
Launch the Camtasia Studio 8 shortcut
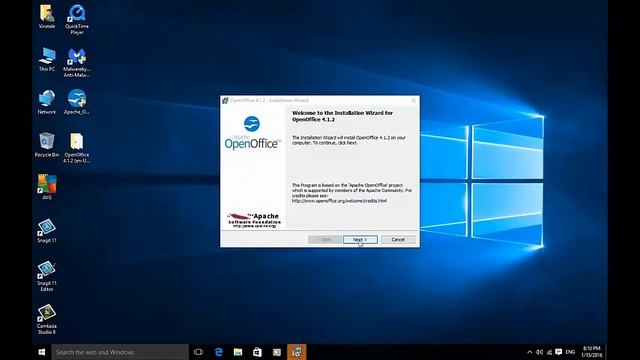point(47,319)
